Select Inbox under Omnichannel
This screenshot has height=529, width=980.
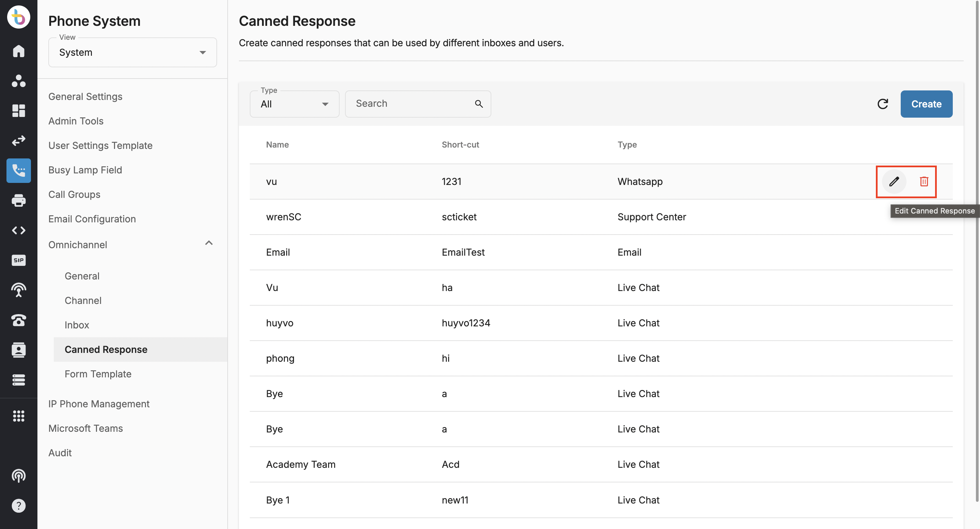[77, 325]
